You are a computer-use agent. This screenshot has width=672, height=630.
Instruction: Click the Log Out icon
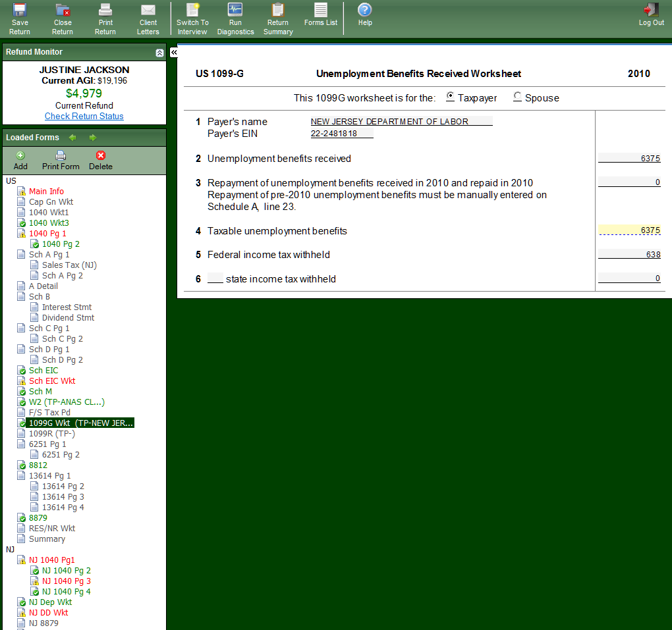coord(651,11)
